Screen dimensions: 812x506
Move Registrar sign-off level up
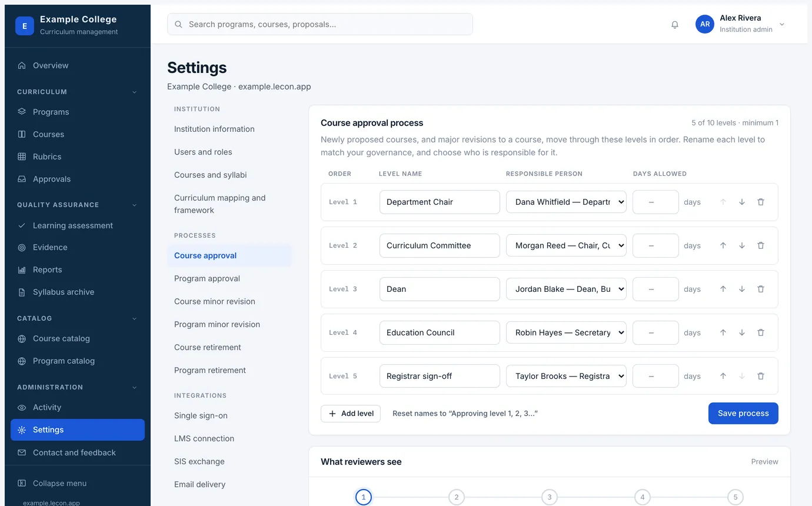tap(723, 376)
